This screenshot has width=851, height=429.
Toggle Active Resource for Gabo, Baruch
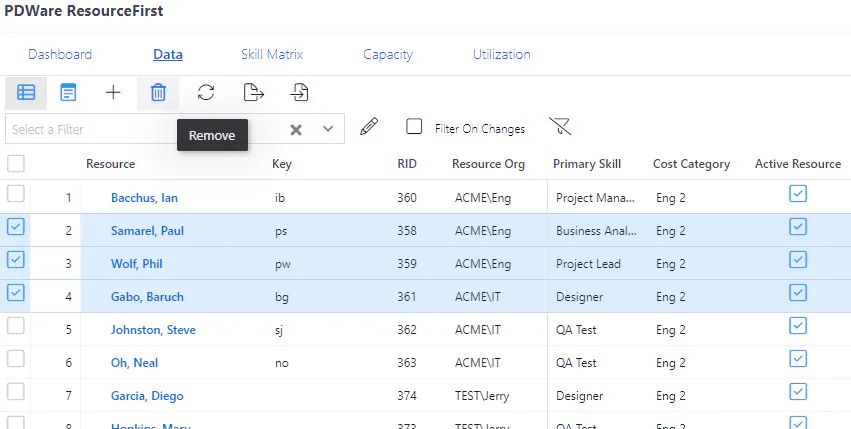click(x=798, y=293)
